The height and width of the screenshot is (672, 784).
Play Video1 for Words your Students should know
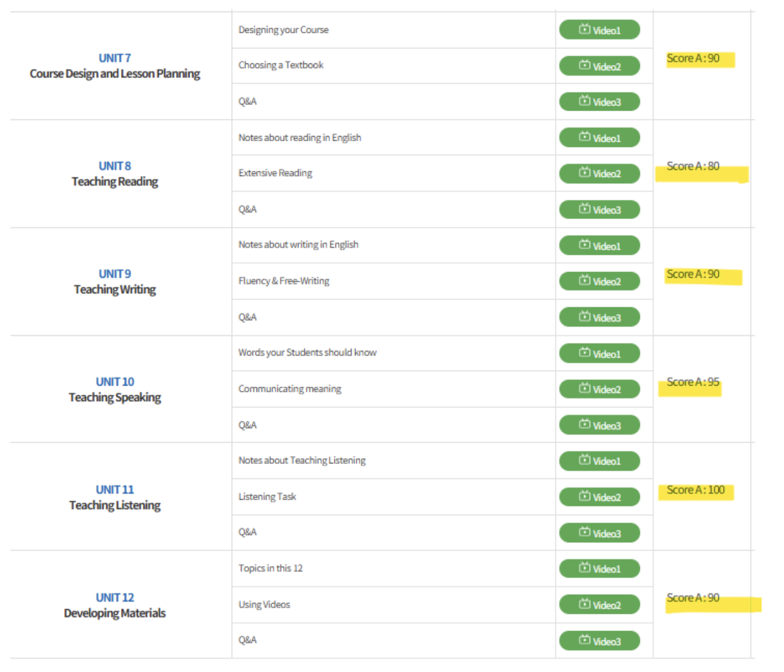pyautogui.click(x=599, y=354)
